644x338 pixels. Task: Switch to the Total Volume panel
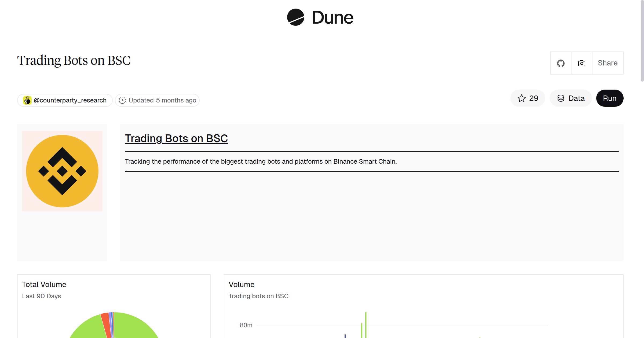click(44, 284)
